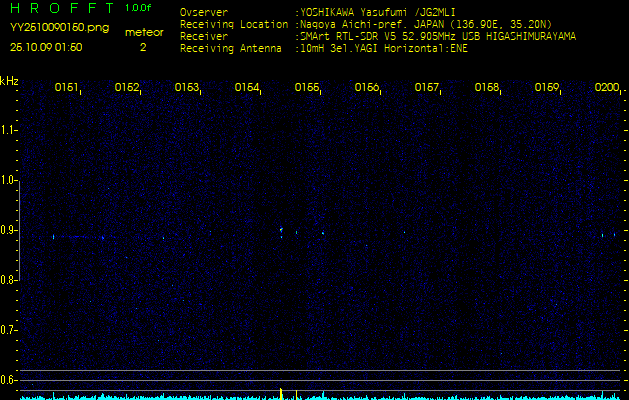Click the meteor label

[x=144, y=32]
